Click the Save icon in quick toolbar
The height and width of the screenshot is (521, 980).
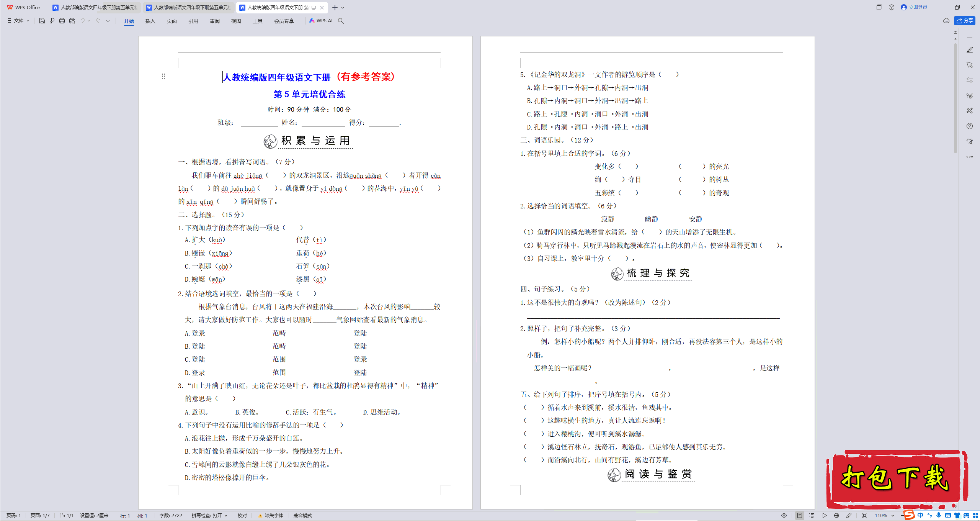[42, 21]
